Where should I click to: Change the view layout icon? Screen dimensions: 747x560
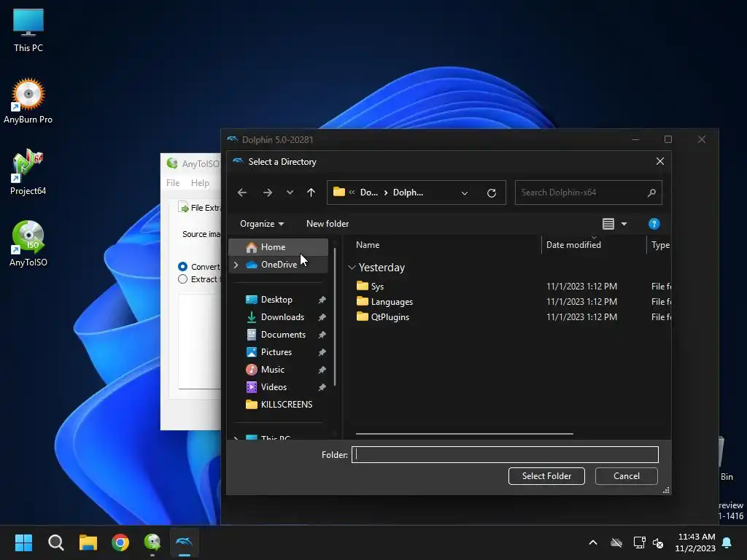(x=608, y=224)
